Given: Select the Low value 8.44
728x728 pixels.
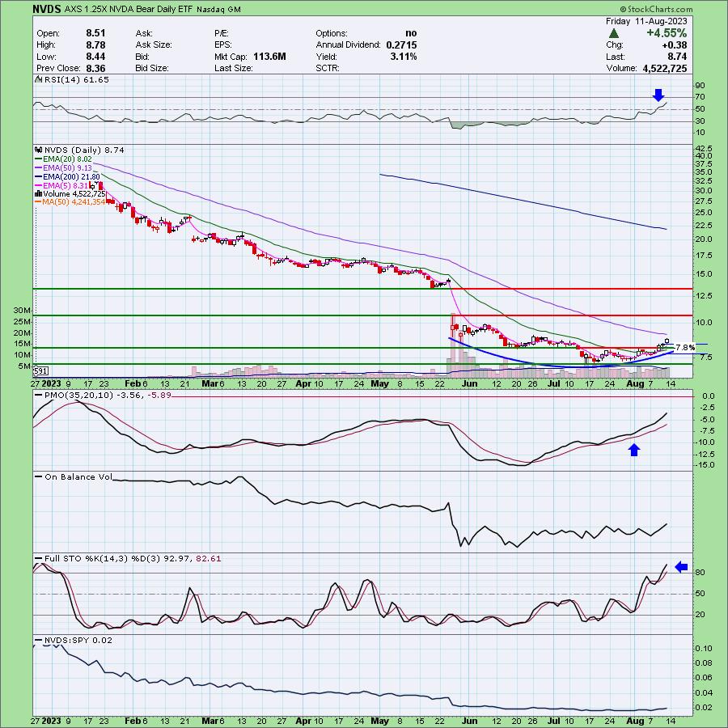Looking at the screenshot, I should coord(95,57).
